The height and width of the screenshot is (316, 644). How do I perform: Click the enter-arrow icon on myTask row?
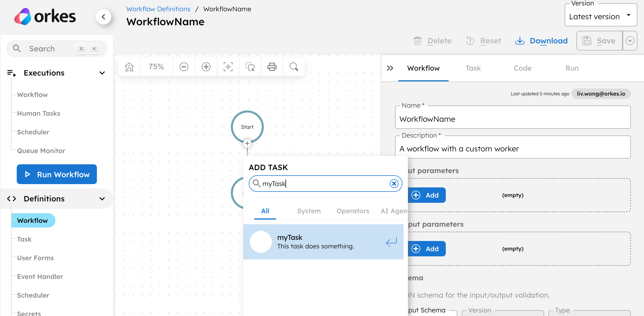pyautogui.click(x=391, y=242)
